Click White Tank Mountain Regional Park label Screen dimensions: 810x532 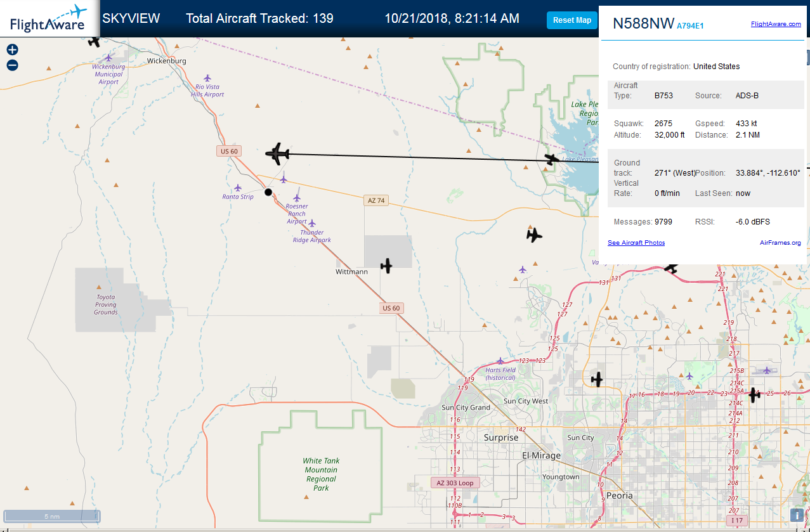pos(321,474)
